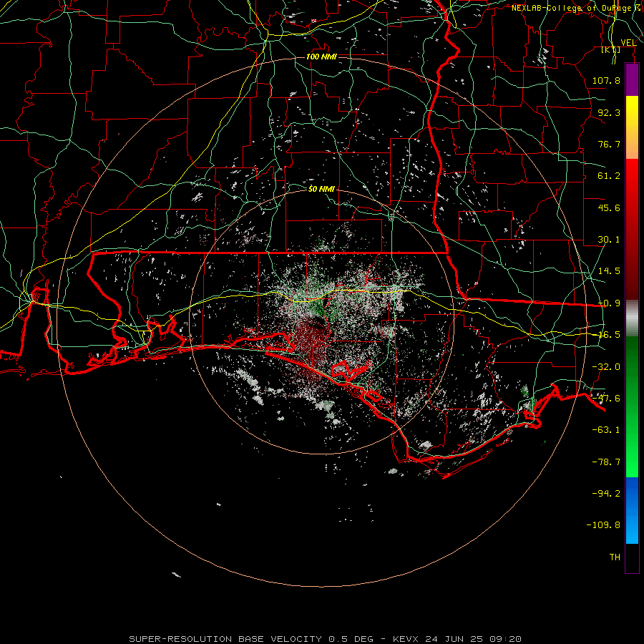Screen dimensions: 644x644
Task: Click the yellow-orange segment of the color bar
Action: point(632,127)
